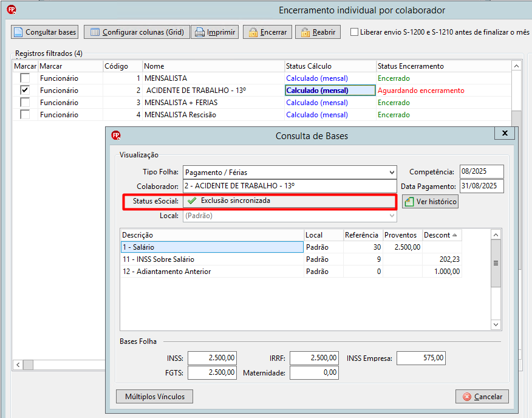Viewport: 532px width, 418px height.
Task: Uncheck the ACIDENTE DE TRABALHO - 13º row checkbox
Action: [25, 91]
